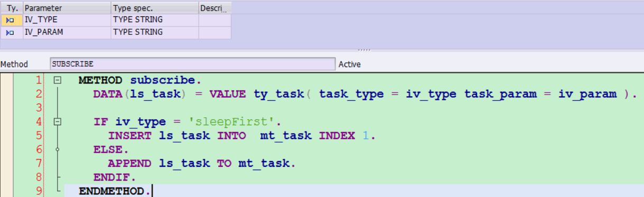The width and height of the screenshot is (644, 197).
Task: Select the Type spec. column header
Action: (x=155, y=8)
